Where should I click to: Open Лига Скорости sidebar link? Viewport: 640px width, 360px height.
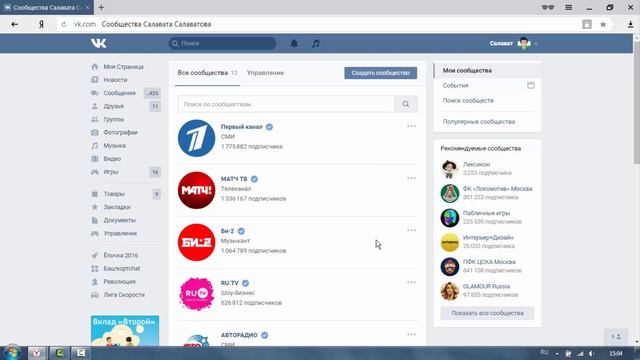tap(124, 295)
